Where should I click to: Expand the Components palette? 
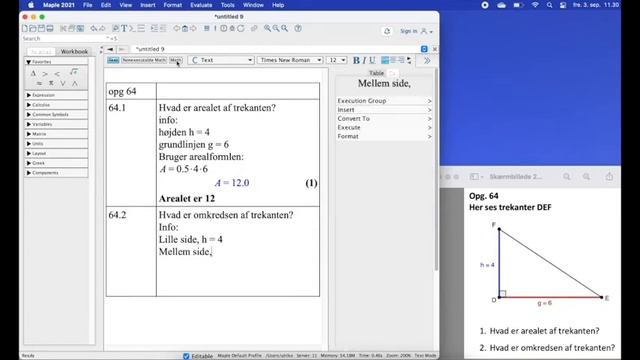coord(56,173)
